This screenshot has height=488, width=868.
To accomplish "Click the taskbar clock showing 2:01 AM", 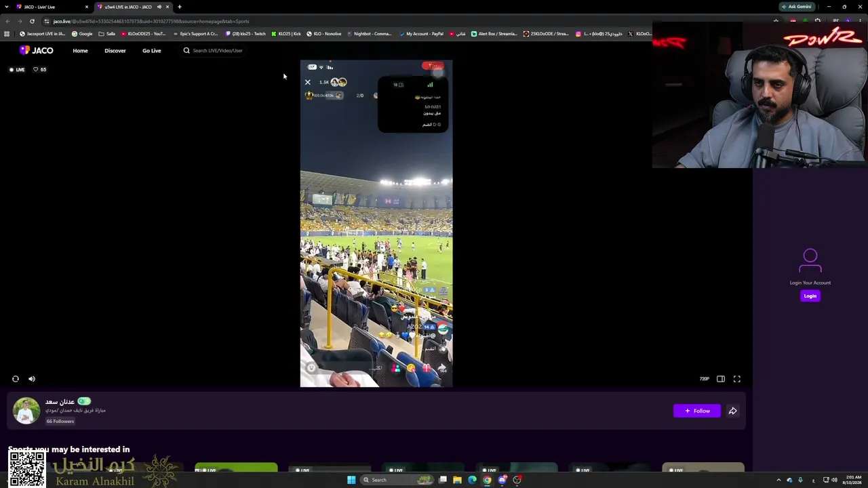I will 852,480.
